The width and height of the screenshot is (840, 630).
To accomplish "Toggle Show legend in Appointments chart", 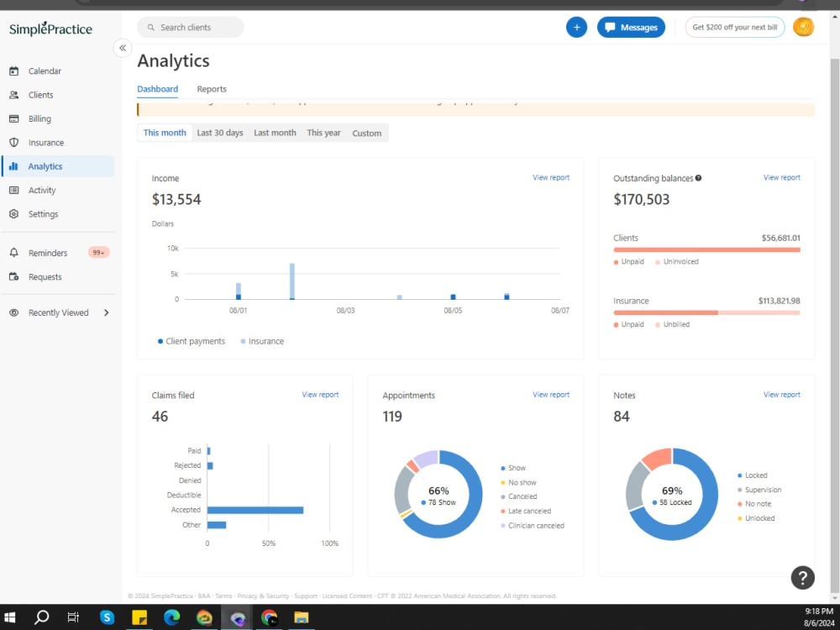I will [513, 468].
